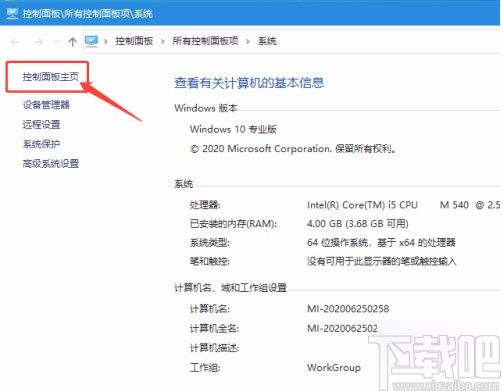Click the 处理器 label

pyautogui.click(x=205, y=205)
